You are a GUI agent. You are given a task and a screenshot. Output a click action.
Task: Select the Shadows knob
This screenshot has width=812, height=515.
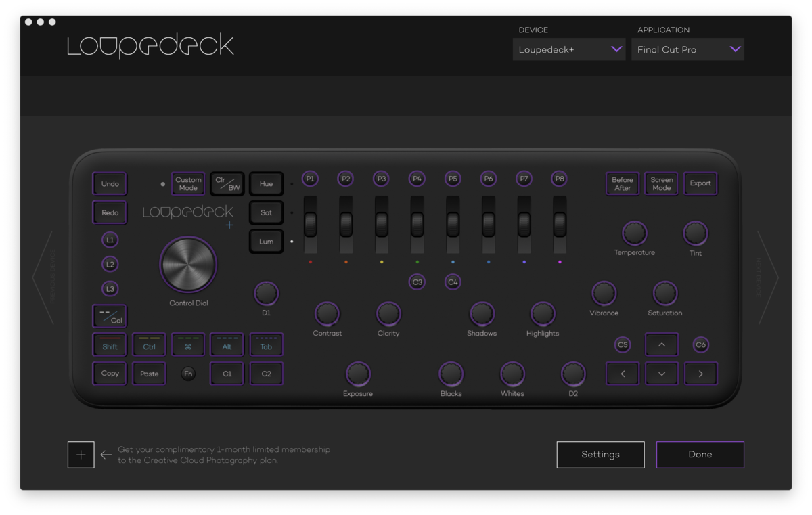coord(482,313)
